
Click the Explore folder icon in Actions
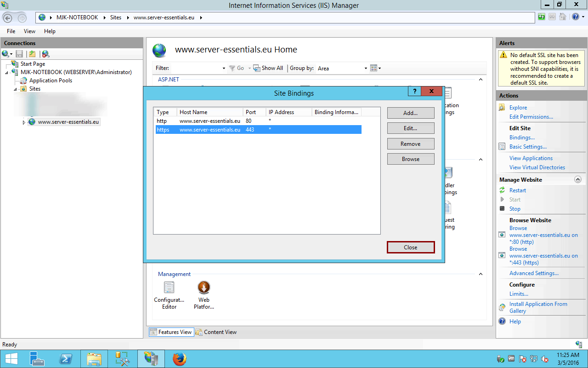tap(502, 108)
